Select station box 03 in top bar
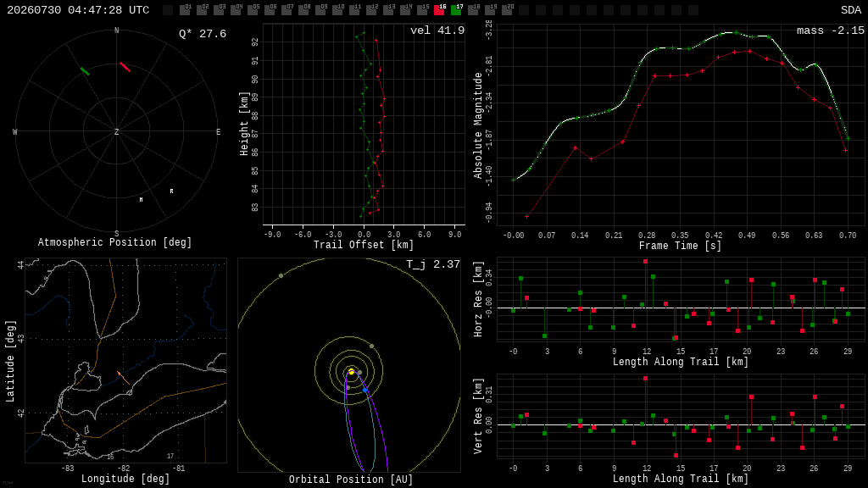Screen dimensions: 868x488 (x=219, y=10)
